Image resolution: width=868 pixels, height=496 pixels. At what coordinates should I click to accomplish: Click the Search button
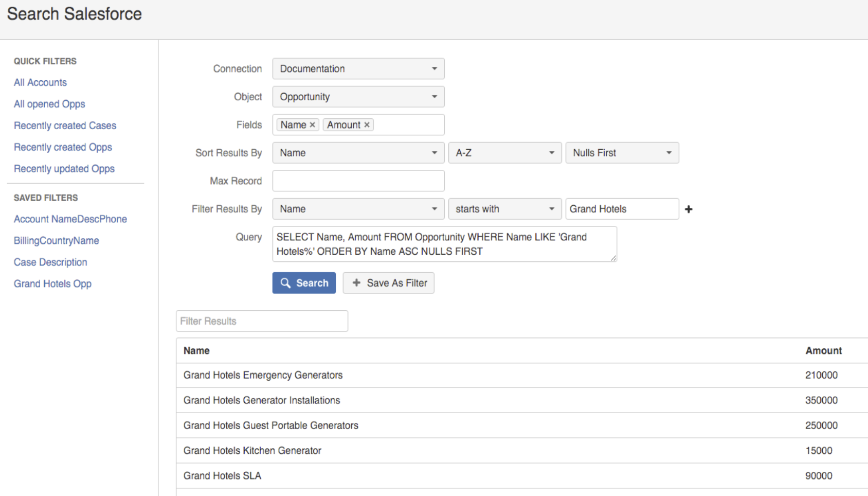[304, 283]
